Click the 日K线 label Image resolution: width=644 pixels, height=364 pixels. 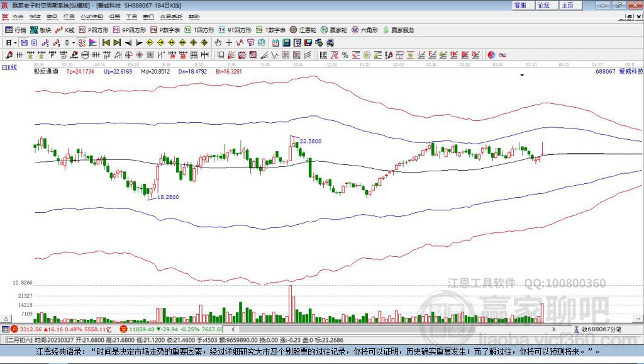point(9,67)
